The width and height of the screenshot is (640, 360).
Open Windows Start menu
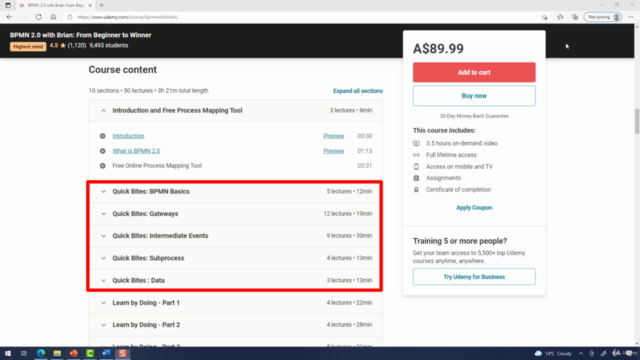8,353
